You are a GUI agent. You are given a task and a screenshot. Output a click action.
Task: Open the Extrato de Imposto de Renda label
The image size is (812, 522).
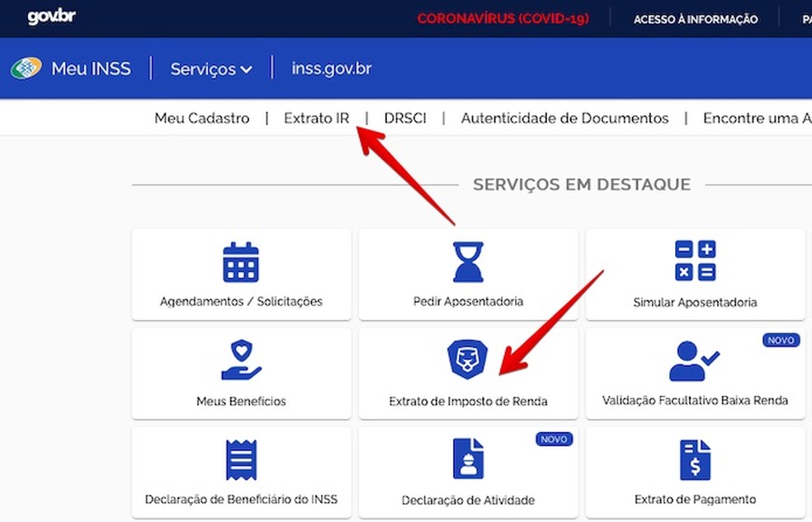coord(468,402)
